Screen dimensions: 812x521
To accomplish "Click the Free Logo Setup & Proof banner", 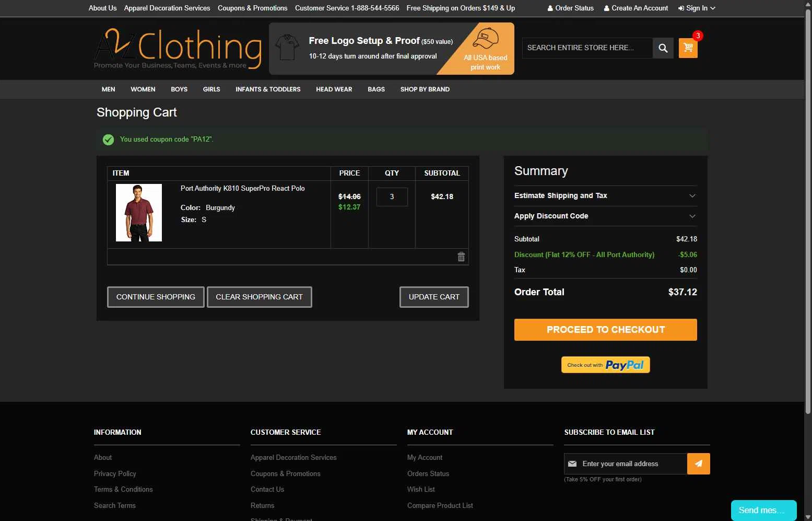I will click(392, 49).
